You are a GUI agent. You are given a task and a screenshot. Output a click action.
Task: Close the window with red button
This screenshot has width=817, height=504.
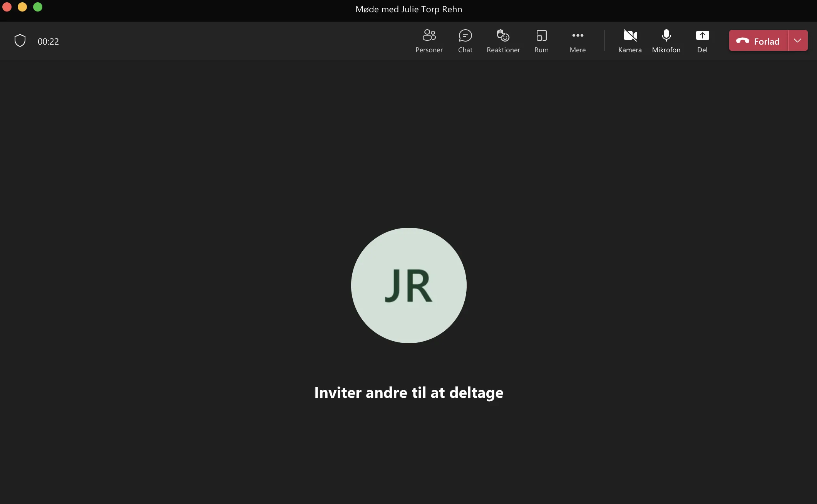pyautogui.click(x=7, y=7)
